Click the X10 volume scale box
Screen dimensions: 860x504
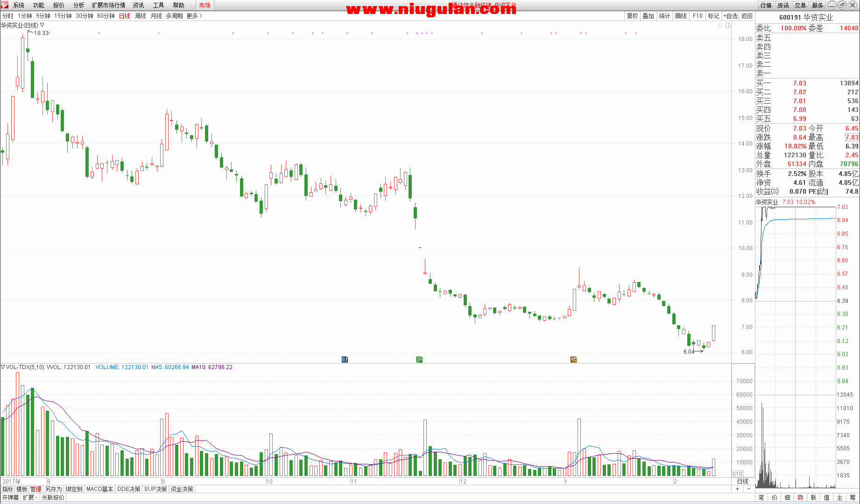coord(737,474)
